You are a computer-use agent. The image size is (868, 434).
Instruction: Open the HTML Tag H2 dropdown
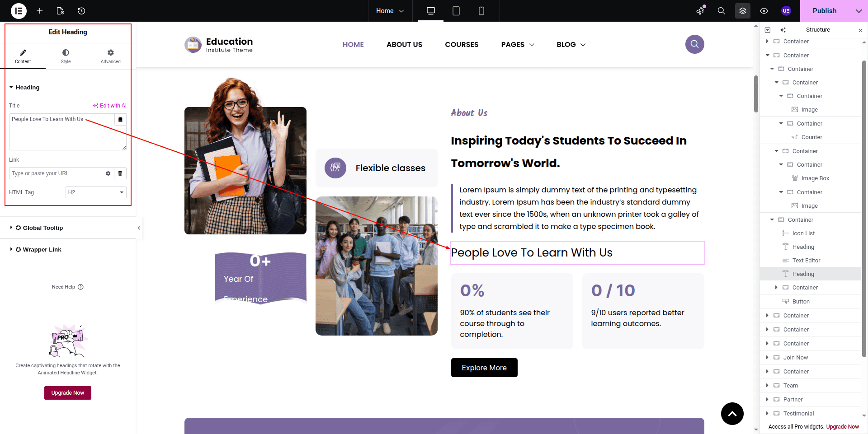coord(96,192)
